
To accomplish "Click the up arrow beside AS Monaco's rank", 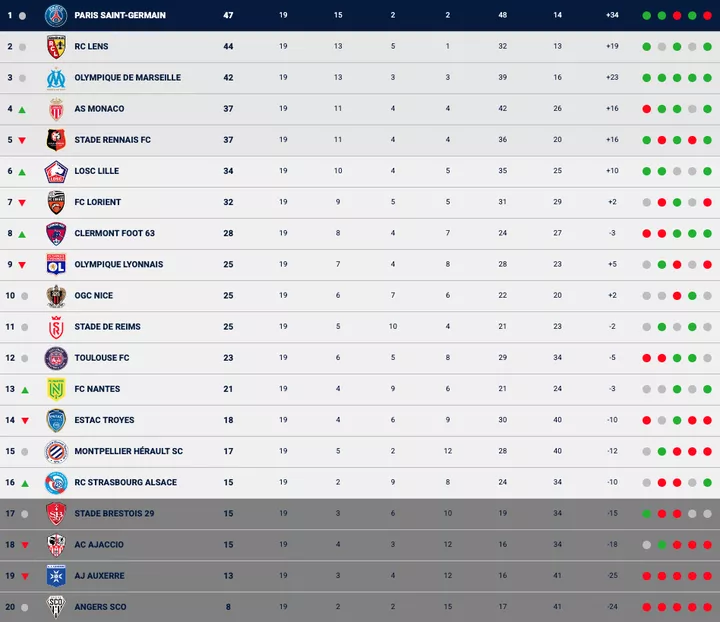I will tap(21, 109).
